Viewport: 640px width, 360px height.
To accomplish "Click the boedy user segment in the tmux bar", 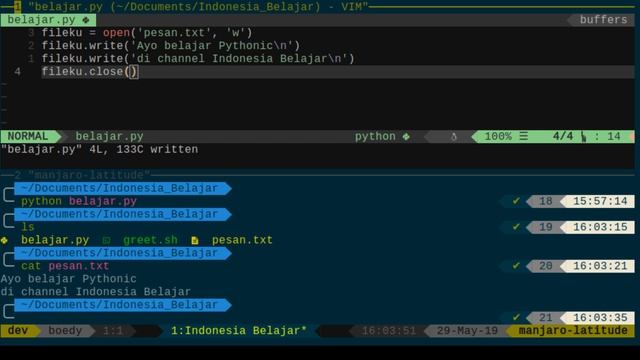I will click(65, 331).
